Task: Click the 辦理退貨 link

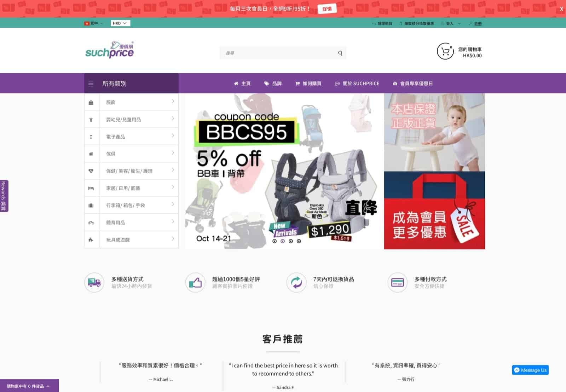Action: 385,23
